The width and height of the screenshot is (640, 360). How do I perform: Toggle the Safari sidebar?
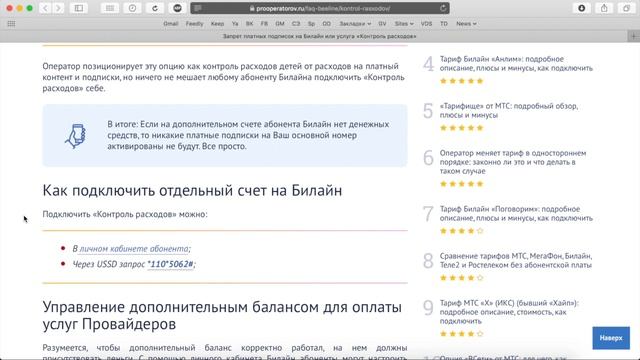point(79,8)
